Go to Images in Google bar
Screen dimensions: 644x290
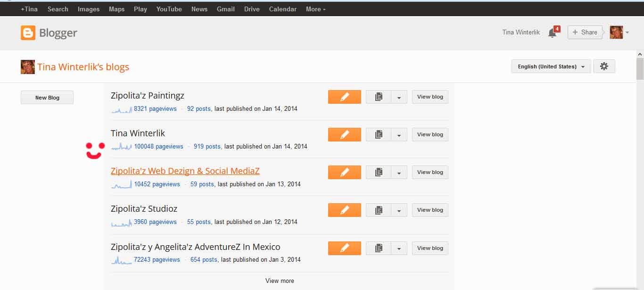89,9
